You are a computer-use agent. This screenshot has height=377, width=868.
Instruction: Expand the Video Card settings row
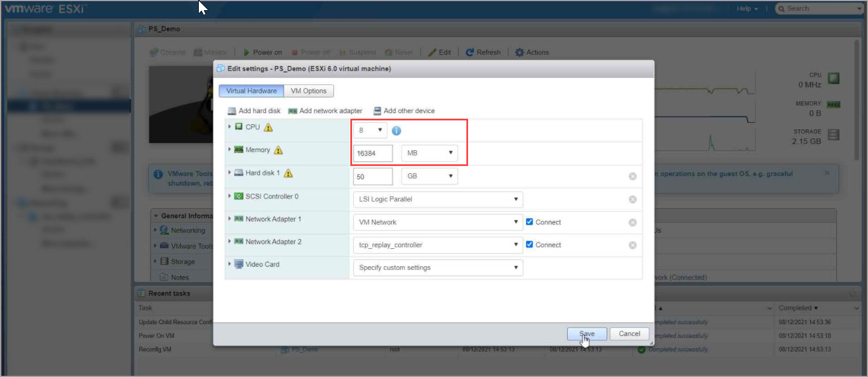pos(230,264)
